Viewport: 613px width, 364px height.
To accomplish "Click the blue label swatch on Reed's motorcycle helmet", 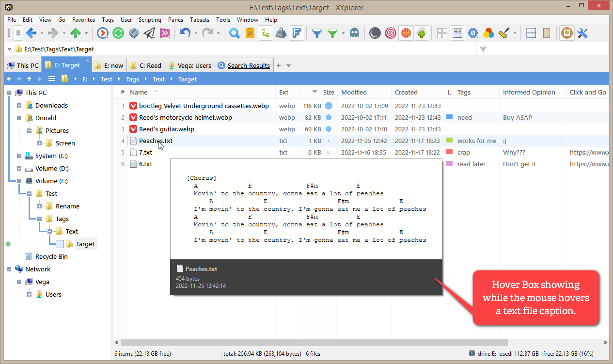I will coord(449,117).
